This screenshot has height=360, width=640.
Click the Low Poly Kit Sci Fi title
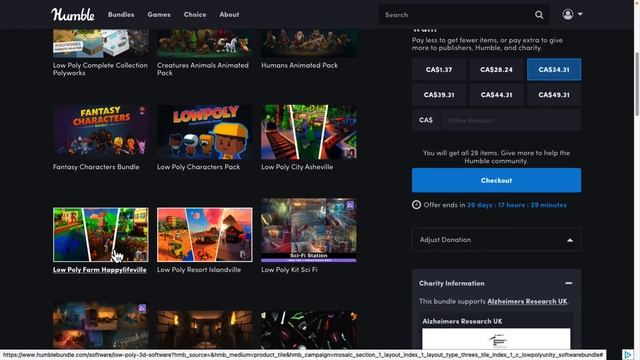click(289, 270)
